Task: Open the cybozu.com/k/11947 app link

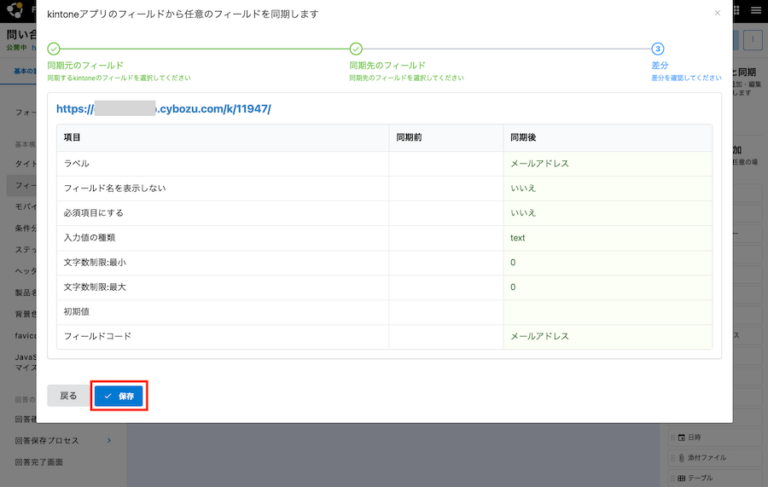Action: [x=164, y=108]
